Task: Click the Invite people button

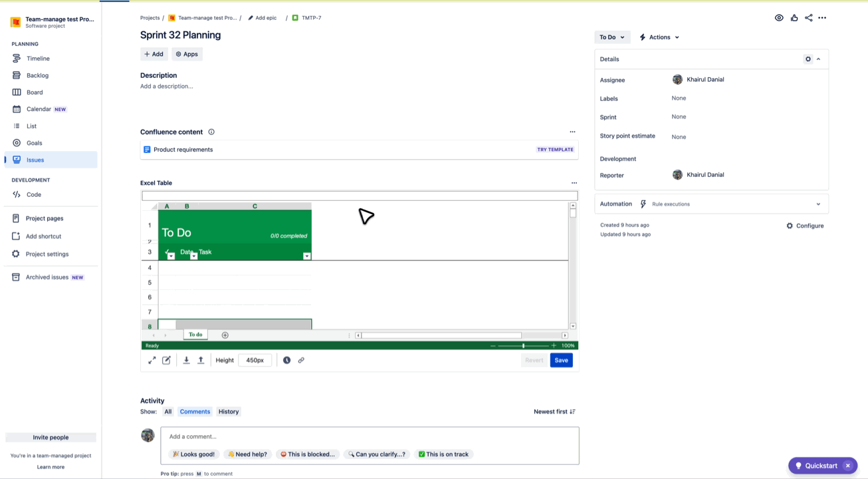Action: click(51, 437)
